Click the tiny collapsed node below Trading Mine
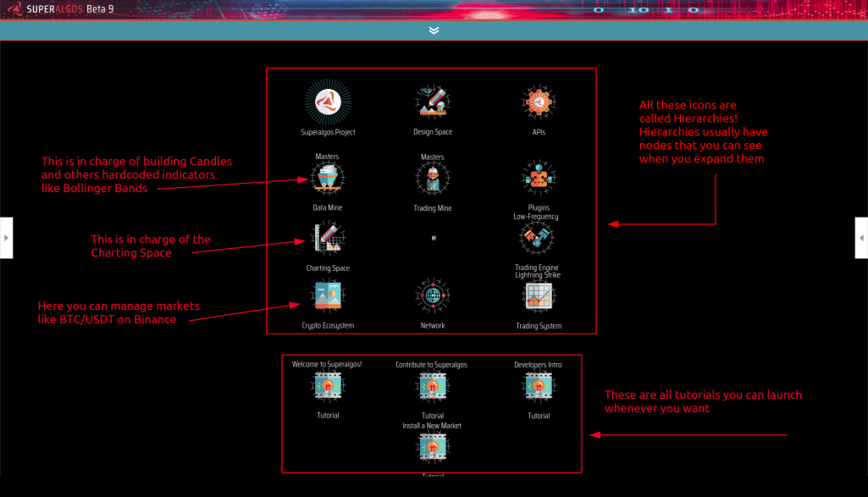This screenshot has height=497, width=868. [x=434, y=238]
